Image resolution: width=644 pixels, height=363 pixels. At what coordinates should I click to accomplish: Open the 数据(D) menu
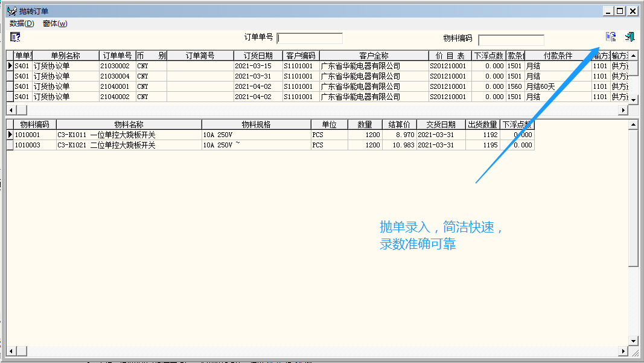point(22,24)
